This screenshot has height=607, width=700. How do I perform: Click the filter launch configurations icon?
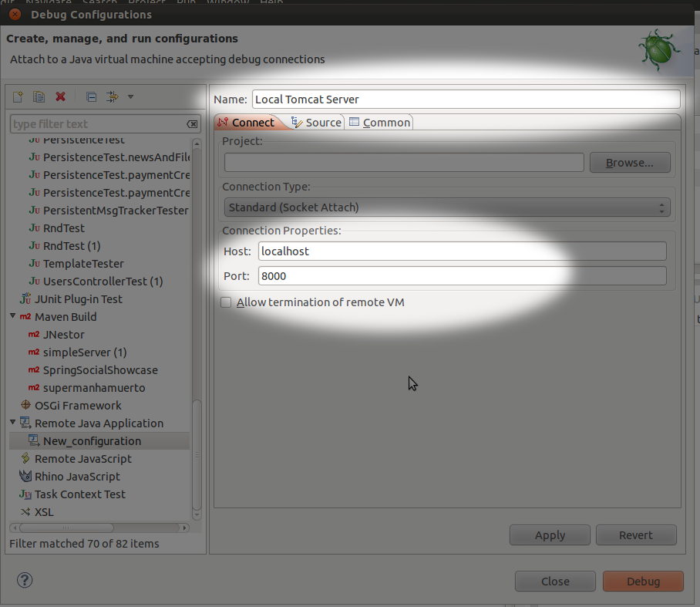pos(113,96)
